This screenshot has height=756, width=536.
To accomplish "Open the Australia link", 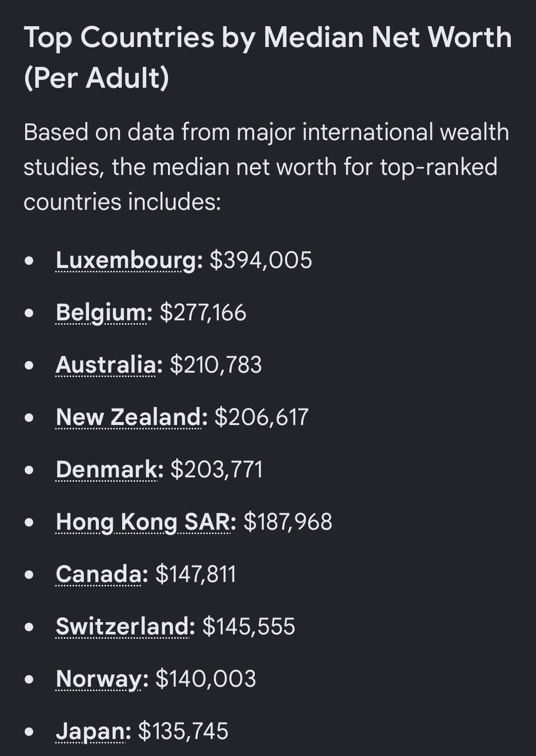I will coord(106,365).
